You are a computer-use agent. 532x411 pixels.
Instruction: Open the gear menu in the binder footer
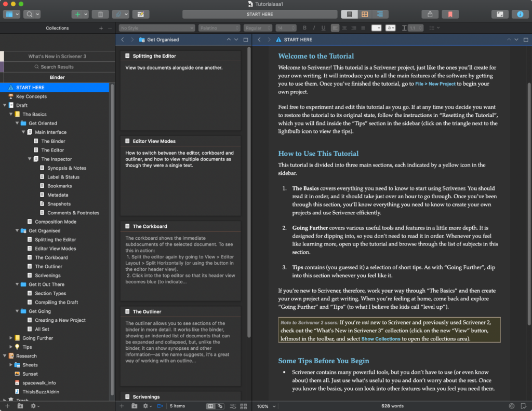click(35, 406)
